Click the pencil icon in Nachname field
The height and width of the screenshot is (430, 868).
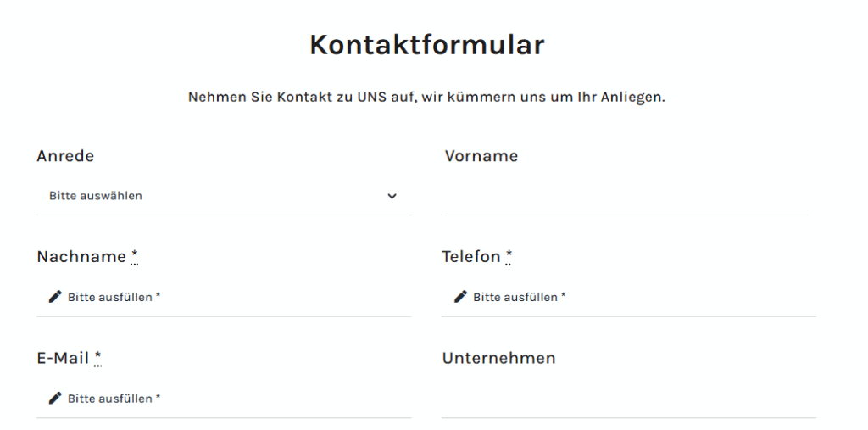point(55,297)
